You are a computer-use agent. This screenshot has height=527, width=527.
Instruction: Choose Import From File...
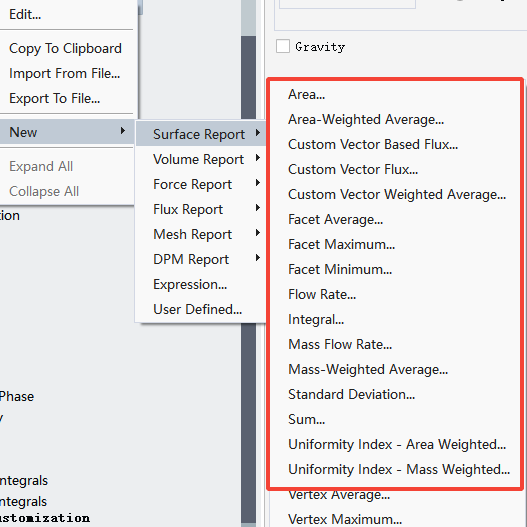(x=65, y=73)
